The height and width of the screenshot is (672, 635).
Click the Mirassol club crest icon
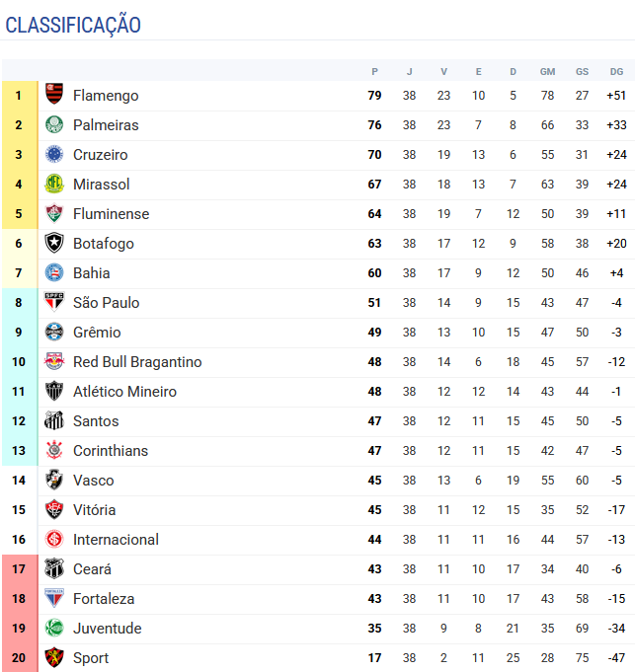[54, 185]
